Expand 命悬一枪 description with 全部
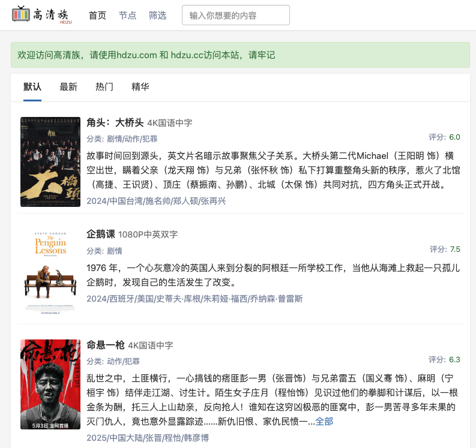 (324, 422)
